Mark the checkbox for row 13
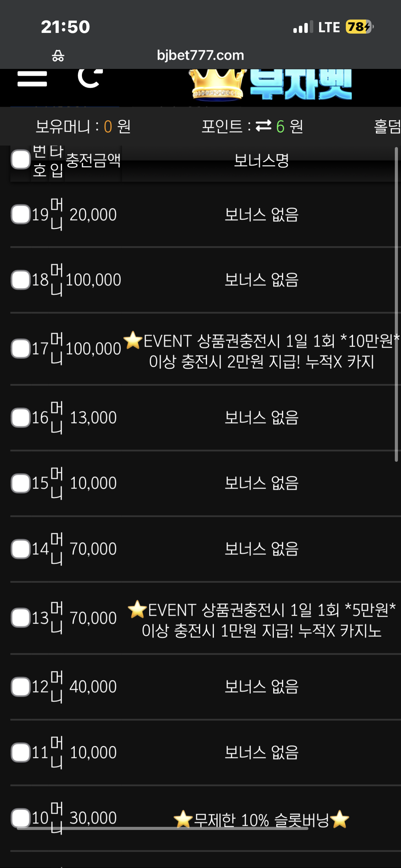The image size is (401, 868). point(21,618)
